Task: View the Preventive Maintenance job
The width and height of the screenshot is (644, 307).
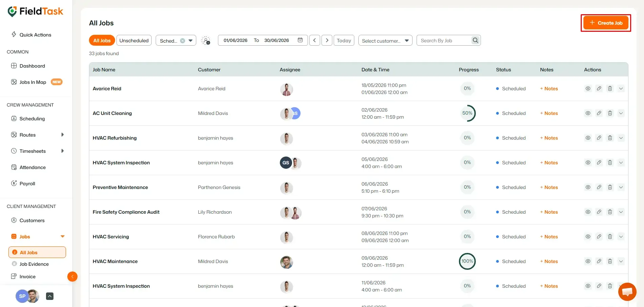Action: coord(588,187)
